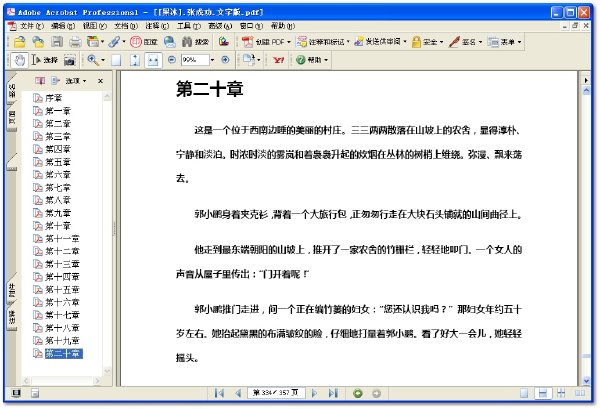Click the Print icon in toolbar

click(75, 42)
